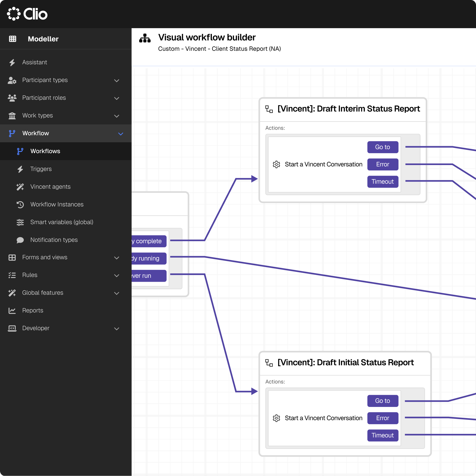Click the partially visible 'ever run' outcome button
This screenshot has width=476, height=476.
click(x=149, y=276)
